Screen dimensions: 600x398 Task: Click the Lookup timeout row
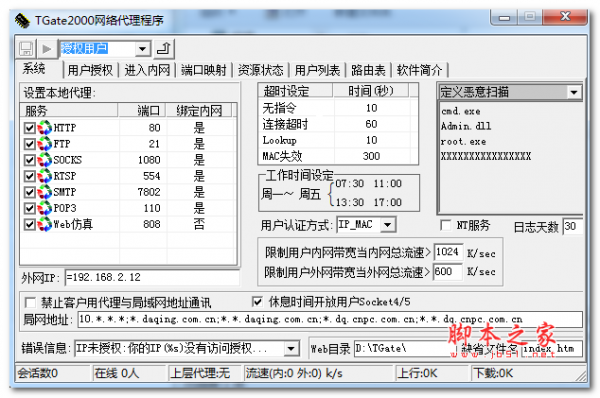tap(338, 140)
